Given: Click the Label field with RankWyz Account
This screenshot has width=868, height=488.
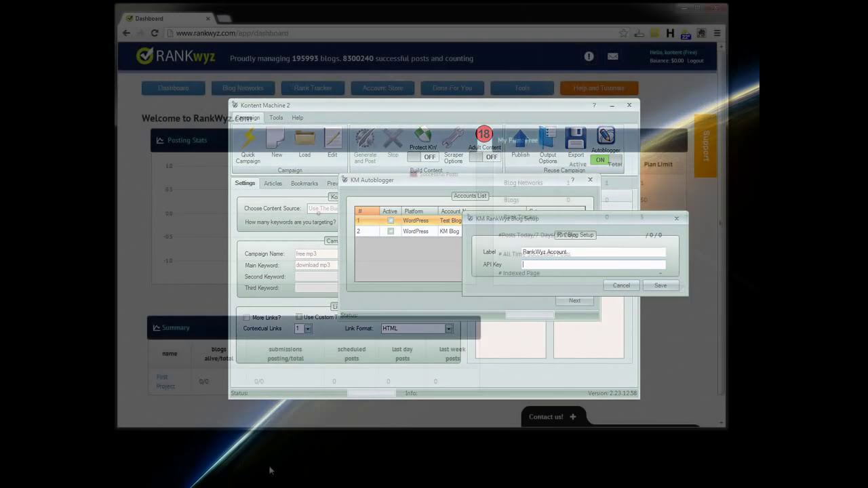Looking at the screenshot, I should click(x=593, y=252).
